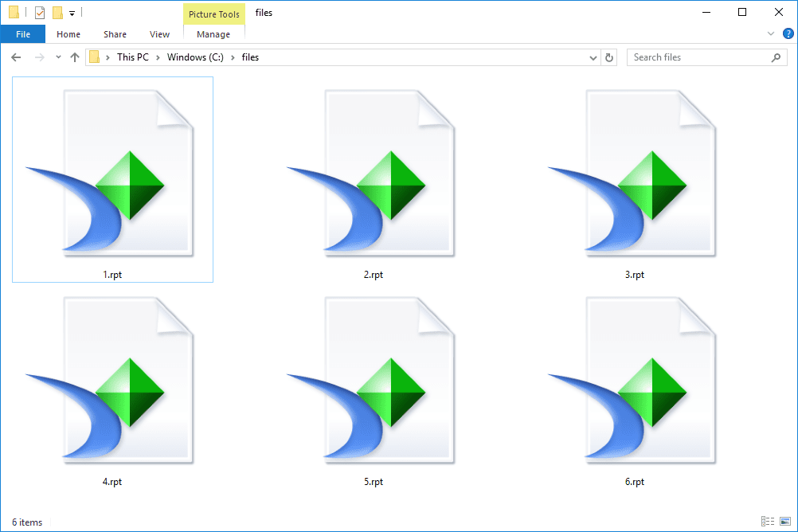Image resolution: width=798 pixels, height=532 pixels.
Task: Switch to the View ribbon tab
Action: (159, 34)
